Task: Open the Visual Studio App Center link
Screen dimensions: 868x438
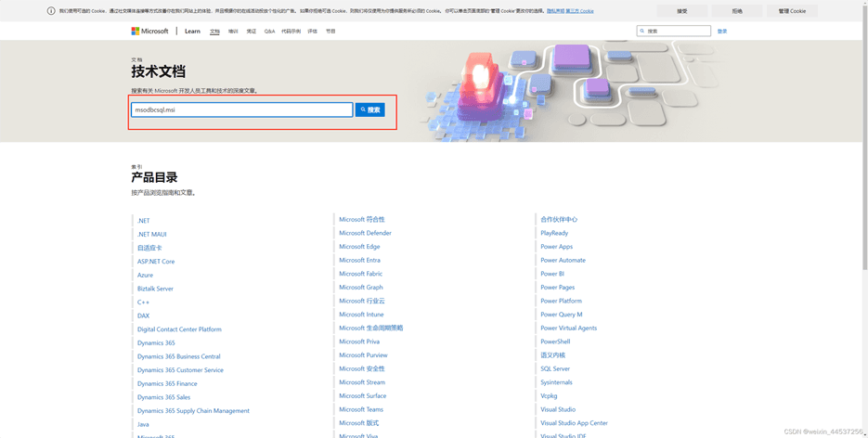Action: tap(574, 423)
